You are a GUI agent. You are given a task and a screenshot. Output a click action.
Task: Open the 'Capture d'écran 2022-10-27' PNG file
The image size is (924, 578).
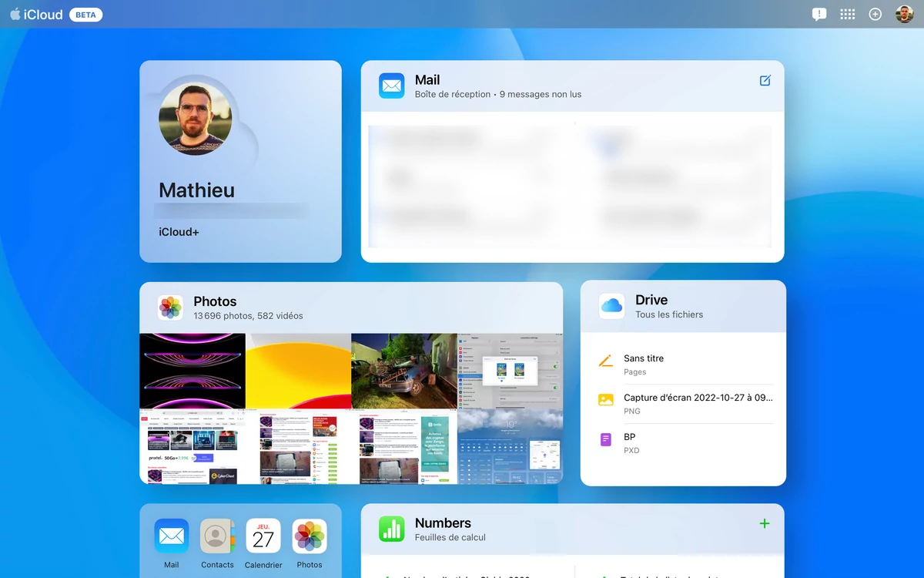pos(685,404)
